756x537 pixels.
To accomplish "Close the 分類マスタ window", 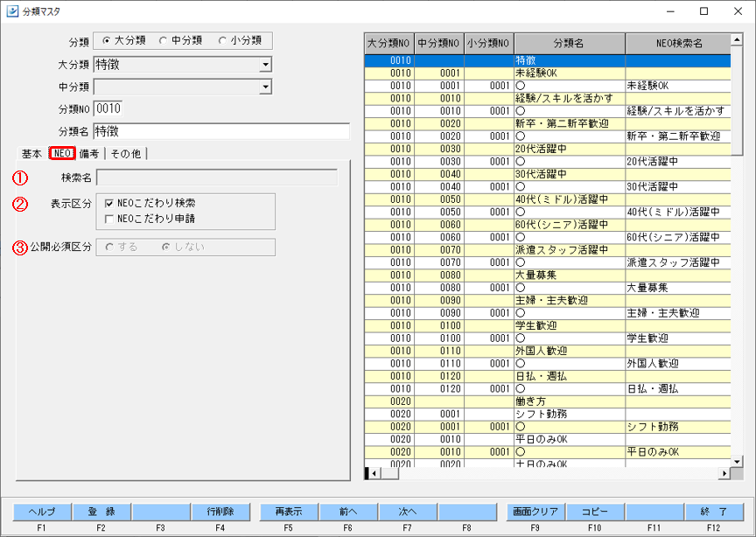I will (x=738, y=11).
